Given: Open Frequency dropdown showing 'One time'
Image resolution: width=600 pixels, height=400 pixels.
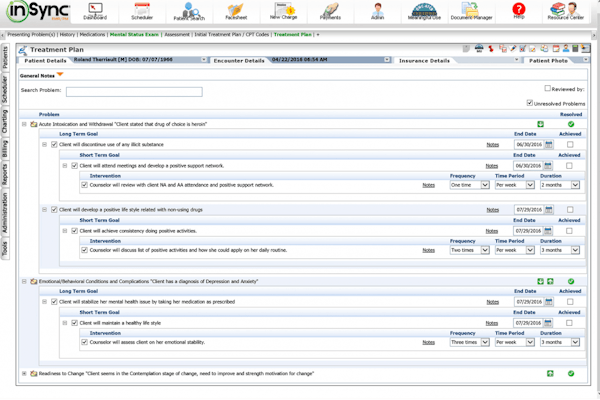Looking at the screenshot, I should 469,185.
